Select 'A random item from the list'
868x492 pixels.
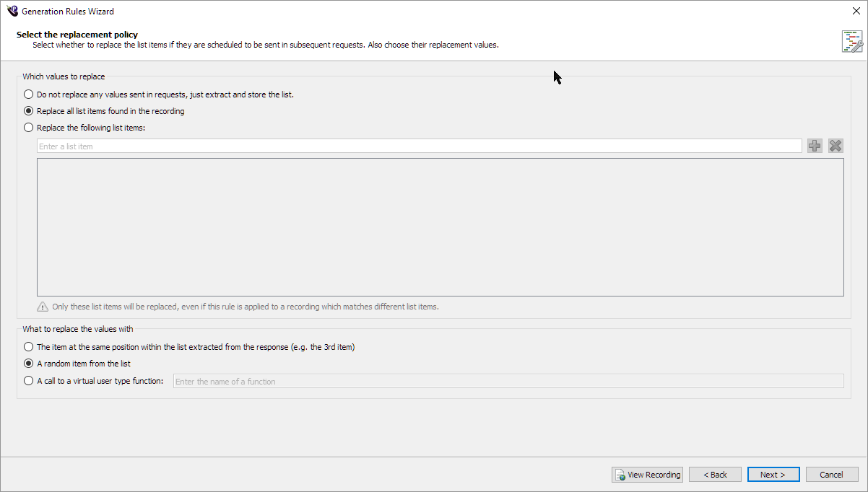pos(29,364)
